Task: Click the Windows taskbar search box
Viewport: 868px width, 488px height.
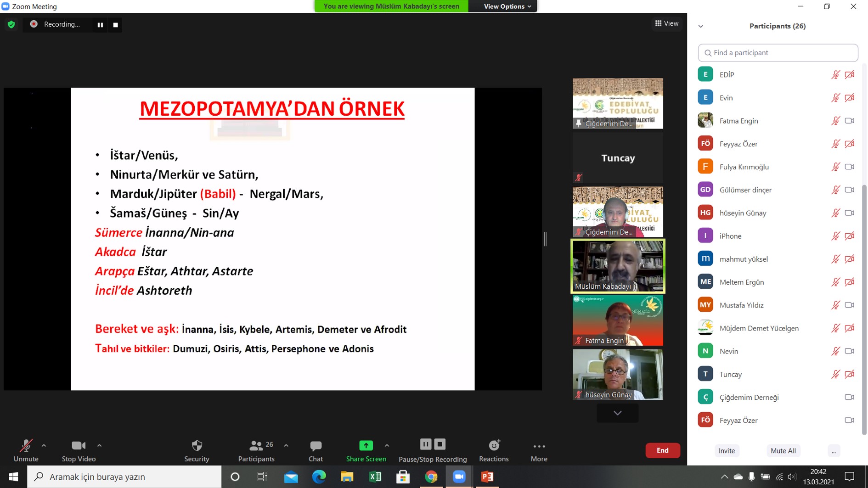Action: [124, 477]
